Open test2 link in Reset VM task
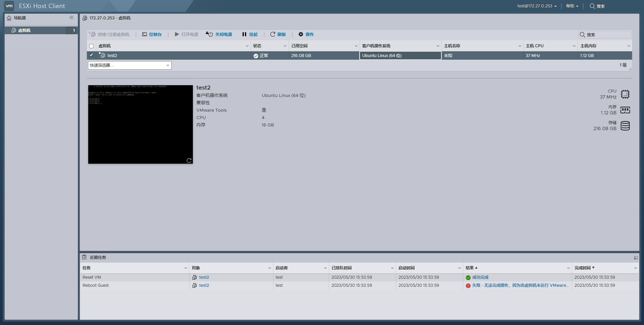Screen dimensions: 644x325 tap(204, 277)
